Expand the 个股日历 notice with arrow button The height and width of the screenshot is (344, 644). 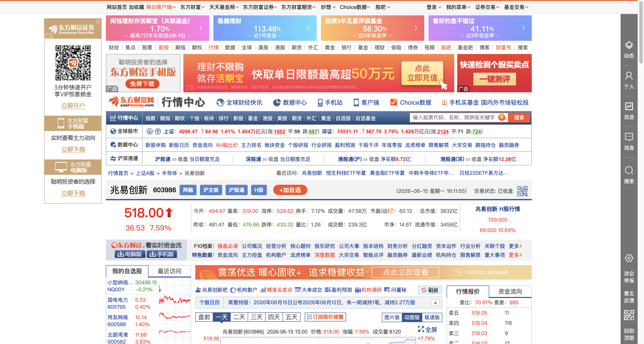(x=435, y=303)
